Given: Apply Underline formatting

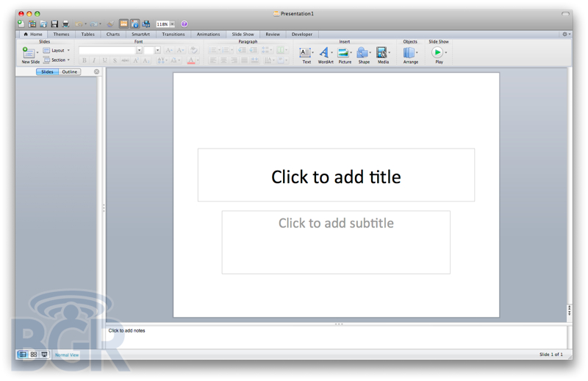Looking at the screenshot, I should point(104,60).
